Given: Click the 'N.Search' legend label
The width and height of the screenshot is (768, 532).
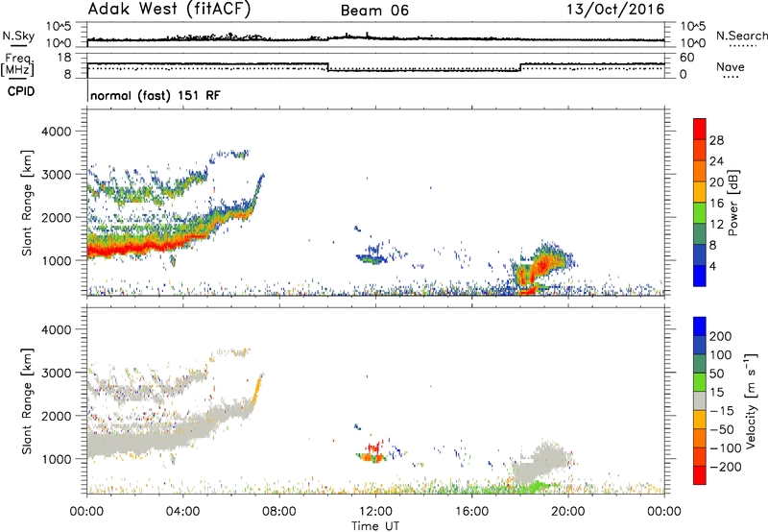Looking at the screenshot, I should (741, 36).
